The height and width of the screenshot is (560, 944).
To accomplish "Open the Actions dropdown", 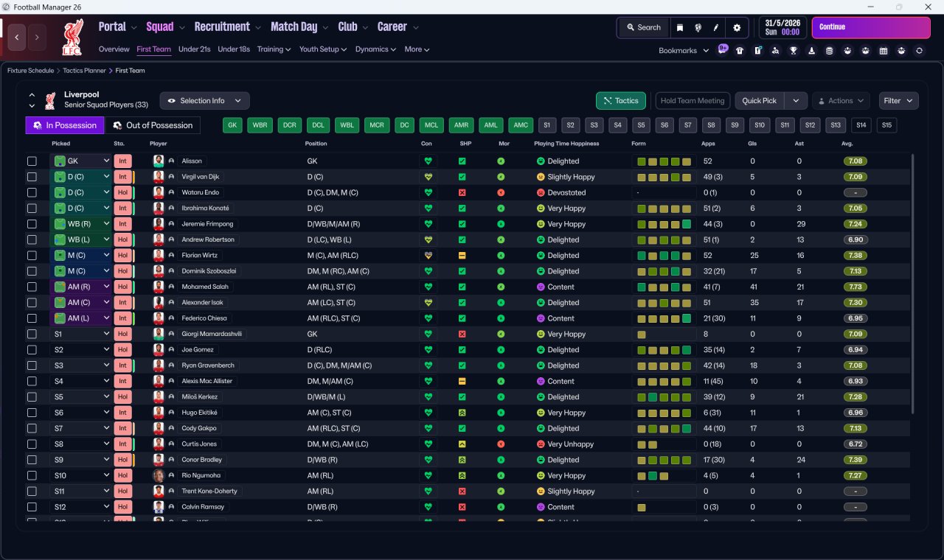I will (841, 101).
